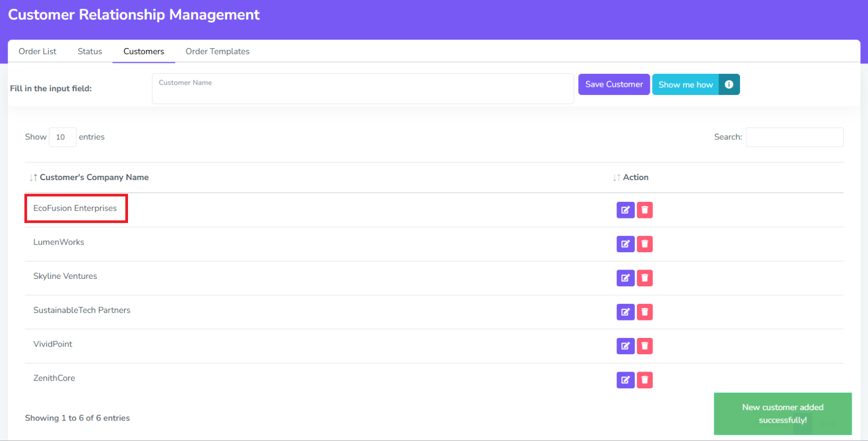This screenshot has height=441, width=868.
Task: Switch to the Order List tab
Action: tap(37, 52)
